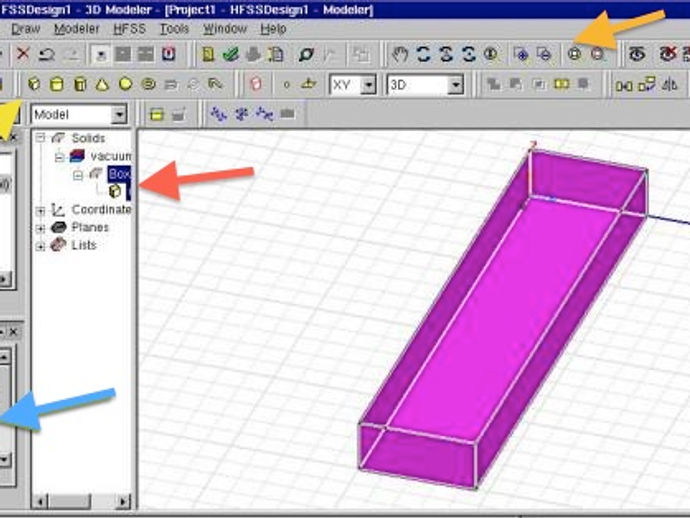Open the HFSS menu
Viewport: 690px width, 518px height.
pyautogui.click(x=129, y=29)
